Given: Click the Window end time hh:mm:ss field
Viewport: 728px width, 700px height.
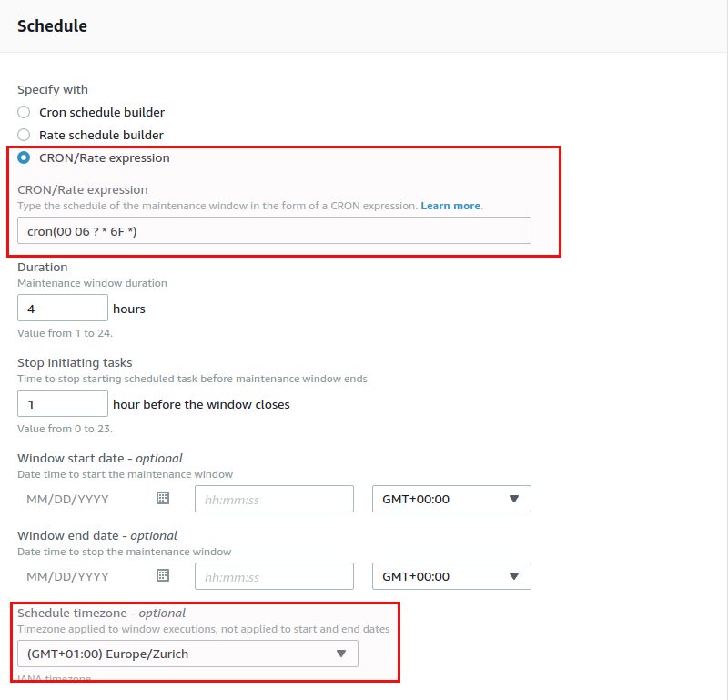Looking at the screenshot, I should tap(274, 576).
